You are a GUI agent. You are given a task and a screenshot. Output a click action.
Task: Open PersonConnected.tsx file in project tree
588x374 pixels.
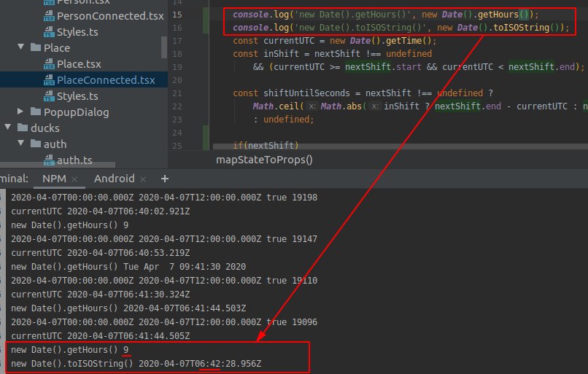110,16
